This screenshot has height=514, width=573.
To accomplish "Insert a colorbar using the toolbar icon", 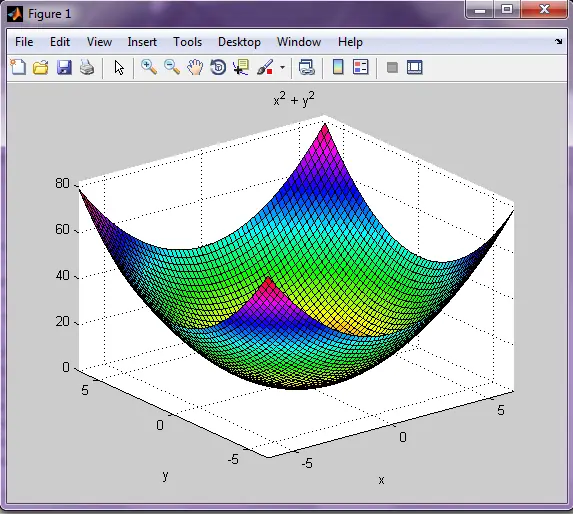I will 338,67.
